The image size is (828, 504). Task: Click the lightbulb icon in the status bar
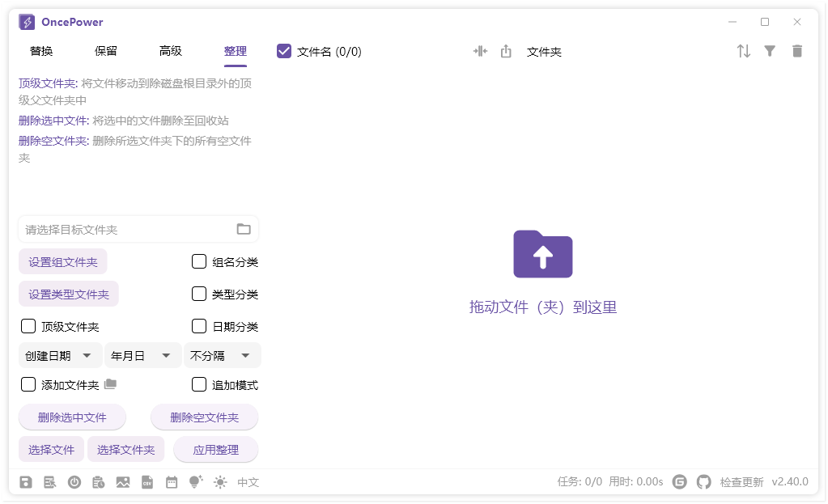click(194, 481)
